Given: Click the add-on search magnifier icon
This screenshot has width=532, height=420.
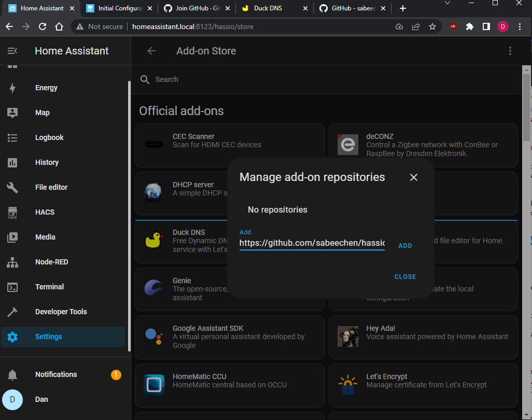Looking at the screenshot, I should [145, 79].
